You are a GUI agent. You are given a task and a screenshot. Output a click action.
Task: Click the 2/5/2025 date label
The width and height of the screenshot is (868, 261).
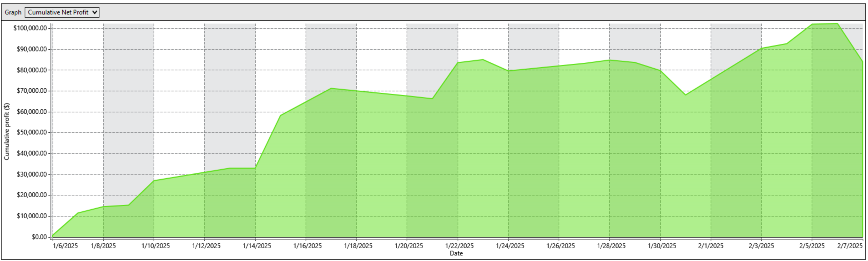coord(812,246)
